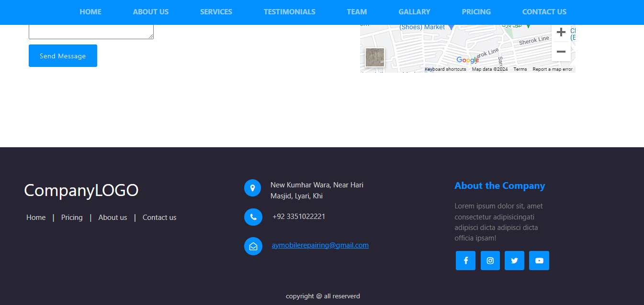Go to HOME in navigation bar
Screen dimensions: 644x305
click(90, 12)
